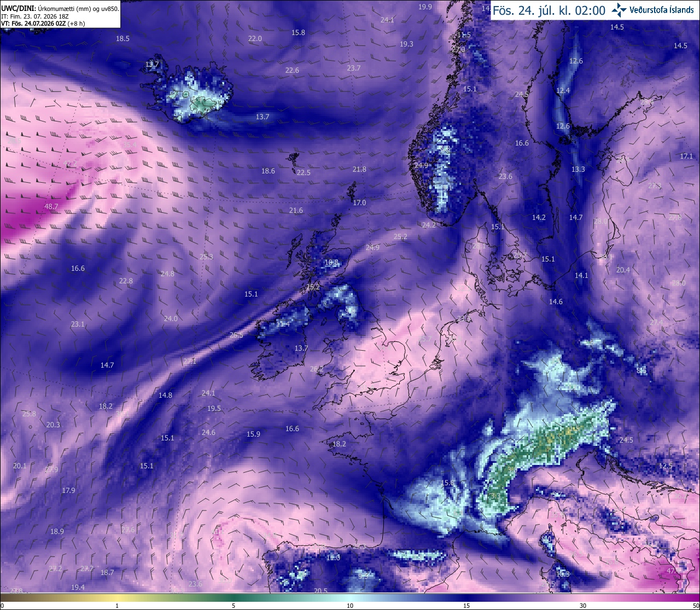Click the 13.7 value south of Iceland

pyautogui.click(x=262, y=117)
